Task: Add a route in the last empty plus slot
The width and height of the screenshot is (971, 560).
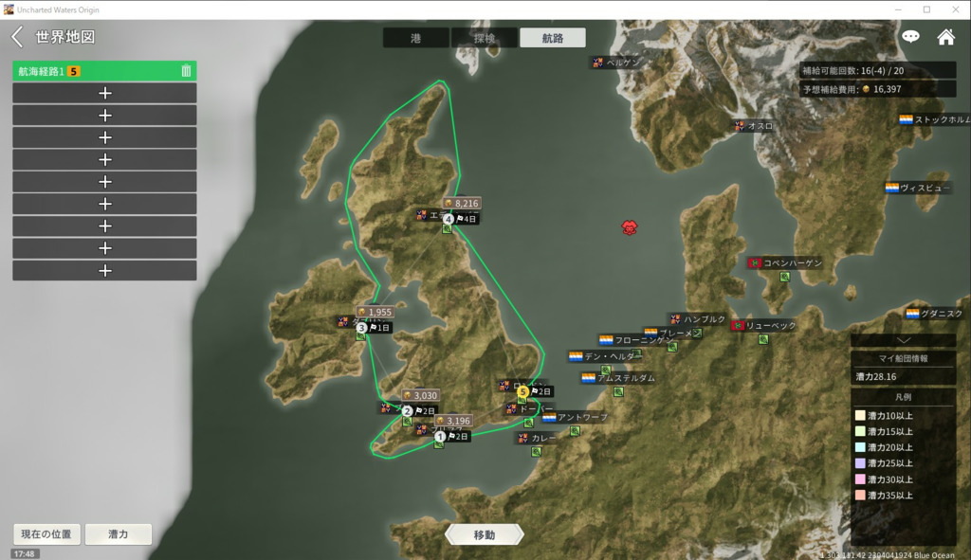Action: pos(104,270)
